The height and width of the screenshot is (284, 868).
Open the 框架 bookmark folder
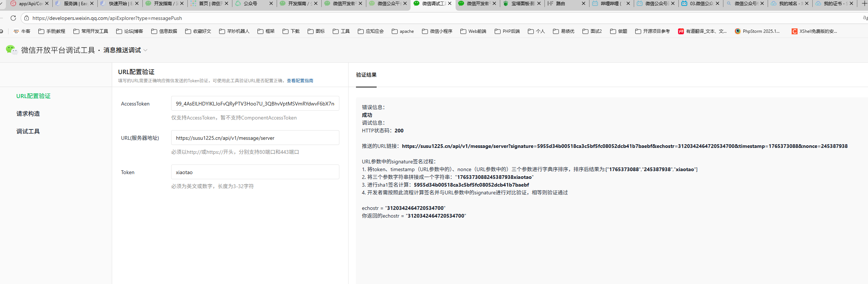tap(266, 31)
